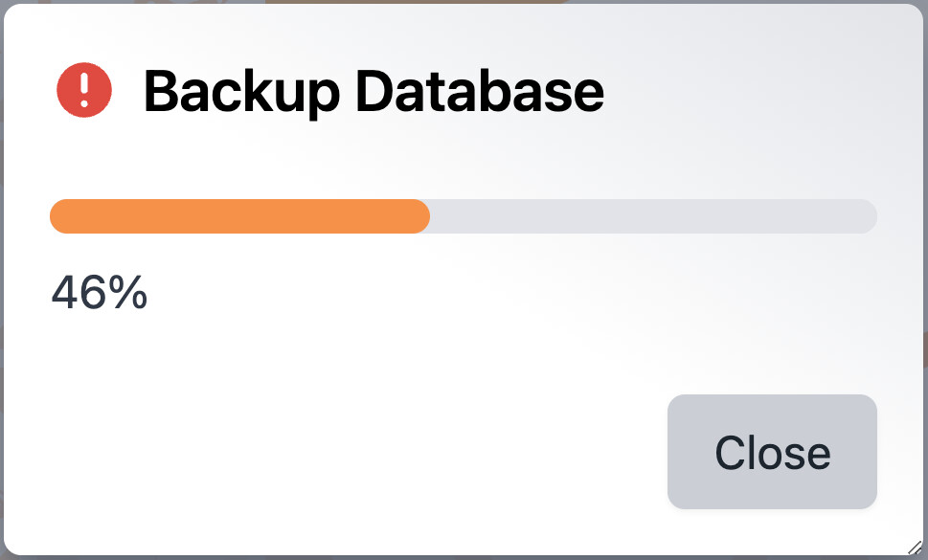Dismiss the Backup Database dialog with Close
The height and width of the screenshot is (560, 928).
(x=772, y=452)
